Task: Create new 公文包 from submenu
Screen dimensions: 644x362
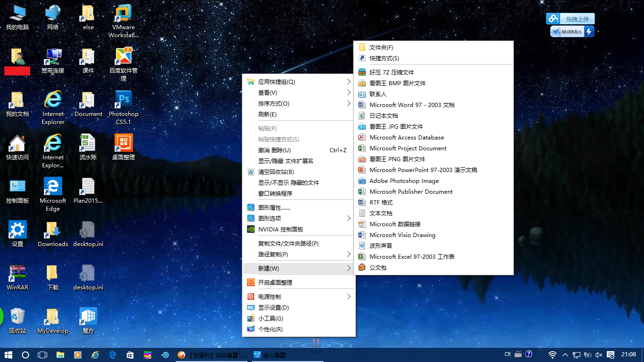Action: click(x=433, y=267)
